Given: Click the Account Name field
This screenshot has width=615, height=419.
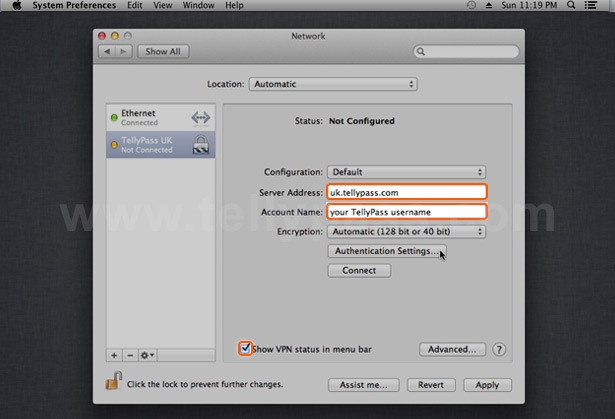Looking at the screenshot, I should point(407,212).
